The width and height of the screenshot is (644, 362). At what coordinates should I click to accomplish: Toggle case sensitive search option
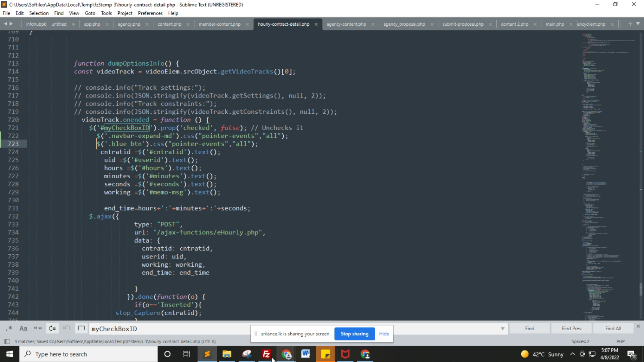point(24,329)
